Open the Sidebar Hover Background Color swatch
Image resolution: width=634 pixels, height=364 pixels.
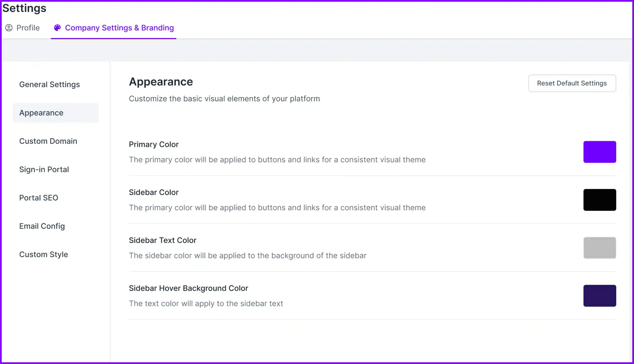point(600,296)
